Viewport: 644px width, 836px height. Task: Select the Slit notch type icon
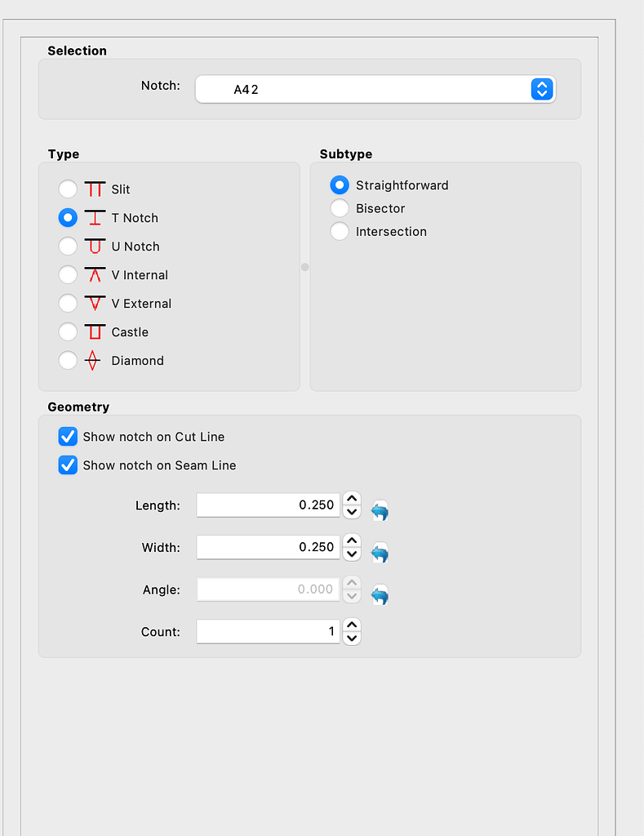click(93, 189)
